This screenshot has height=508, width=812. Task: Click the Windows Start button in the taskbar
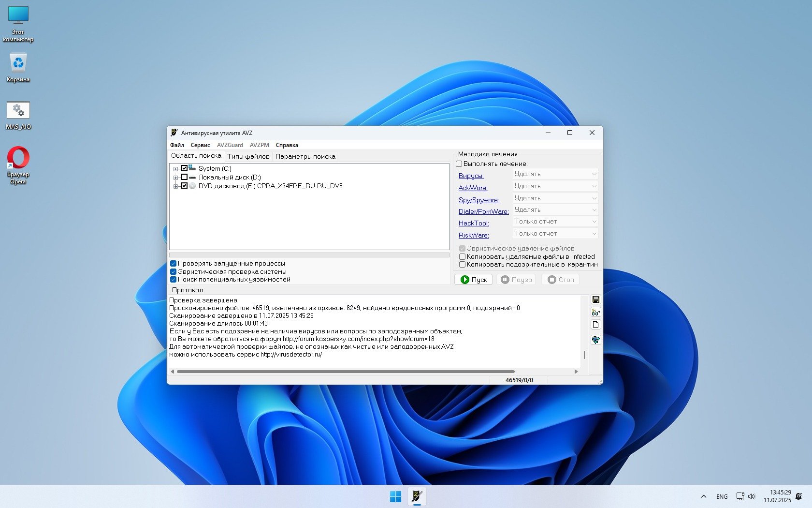395,496
